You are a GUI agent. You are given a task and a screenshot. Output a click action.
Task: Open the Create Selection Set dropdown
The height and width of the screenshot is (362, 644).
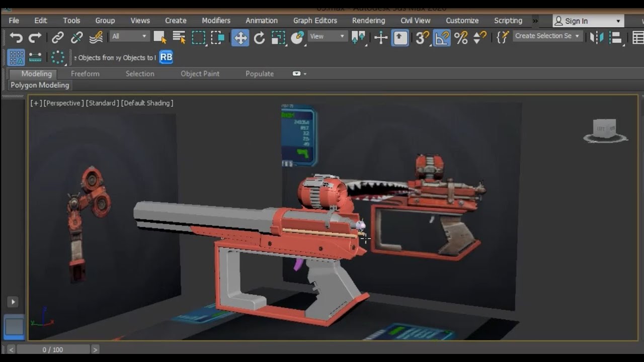click(x=547, y=36)
